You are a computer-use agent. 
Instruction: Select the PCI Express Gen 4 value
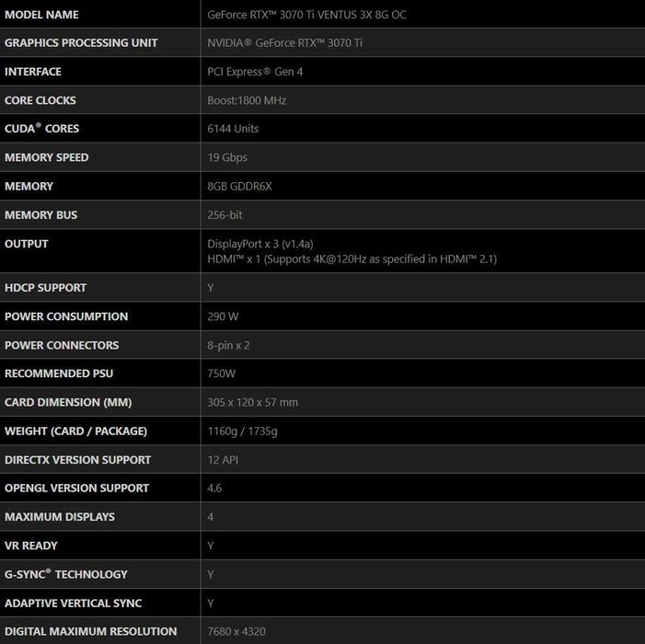(261, 72)
